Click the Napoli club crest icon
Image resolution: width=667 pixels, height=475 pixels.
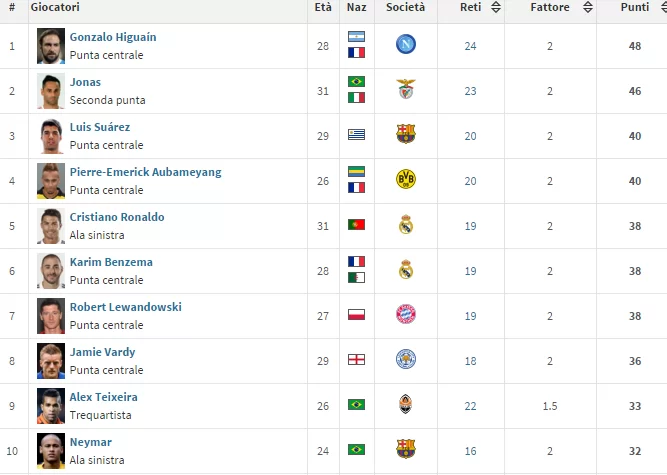tap(406, 45)
